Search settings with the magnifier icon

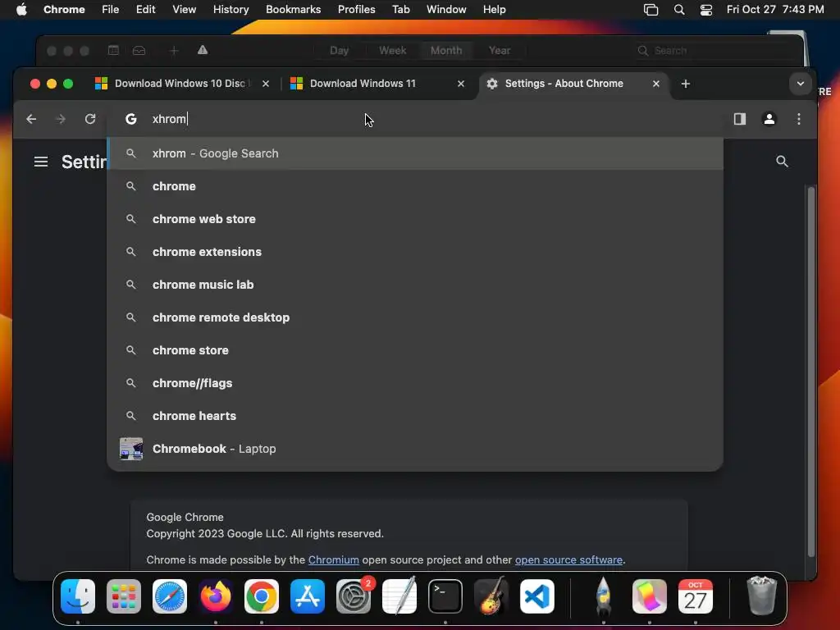pos(782,162)
